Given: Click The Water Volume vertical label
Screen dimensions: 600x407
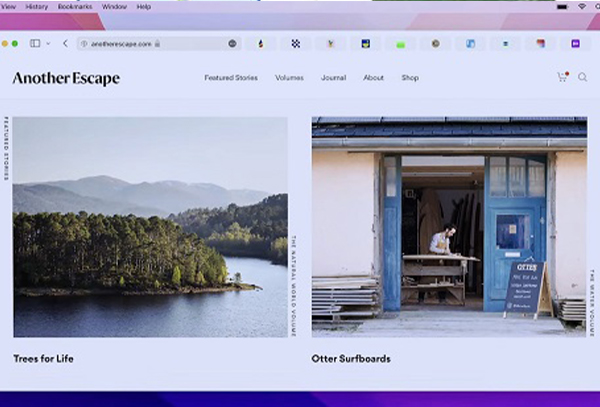Looking at the screenshot, I should (x=592, y=303).
